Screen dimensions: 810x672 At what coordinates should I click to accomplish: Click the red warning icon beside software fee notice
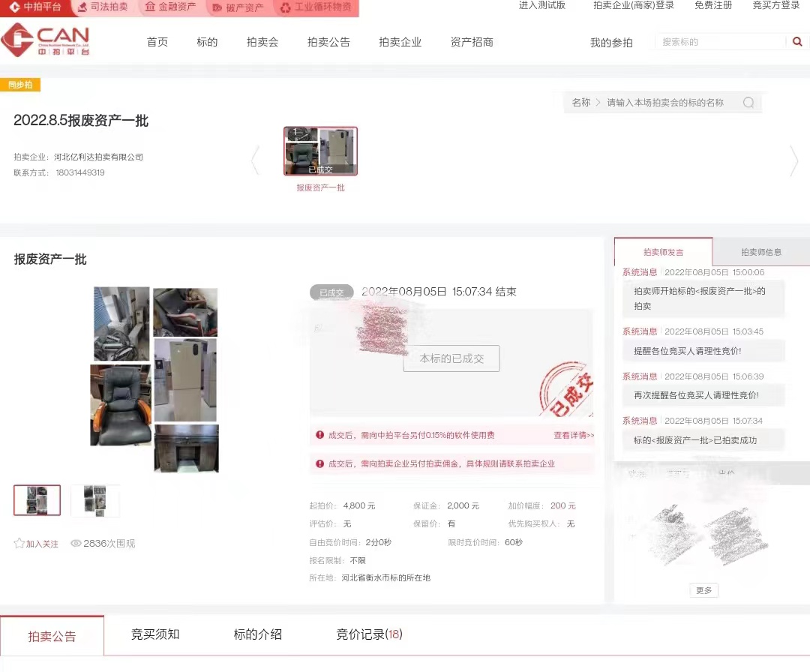[320, 435]
